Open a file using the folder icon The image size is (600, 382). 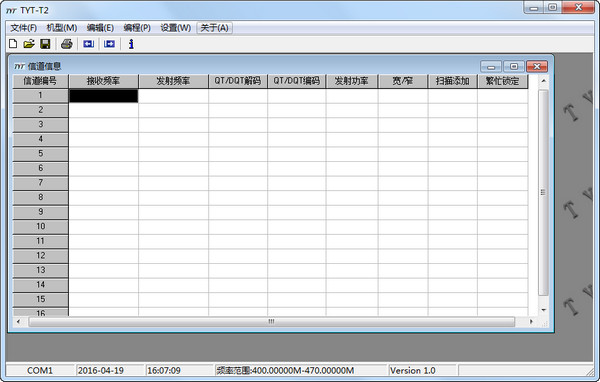point(29,44)
